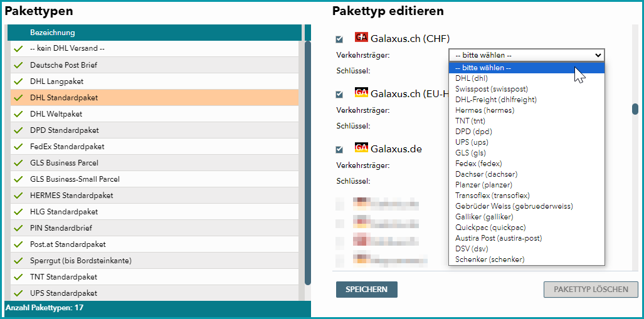Click the green checkmark beside TNT Standardpaket
Screen dimensions: 644x319
click(x=18, y=277)
